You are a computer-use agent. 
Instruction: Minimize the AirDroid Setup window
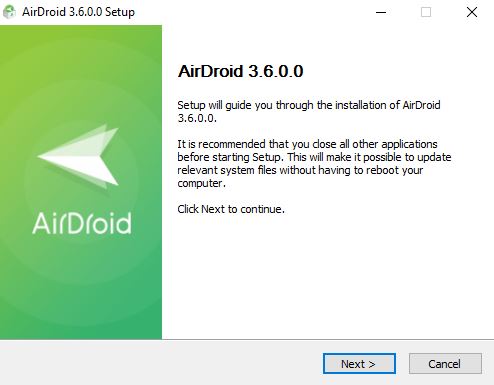tap(381, 12)
